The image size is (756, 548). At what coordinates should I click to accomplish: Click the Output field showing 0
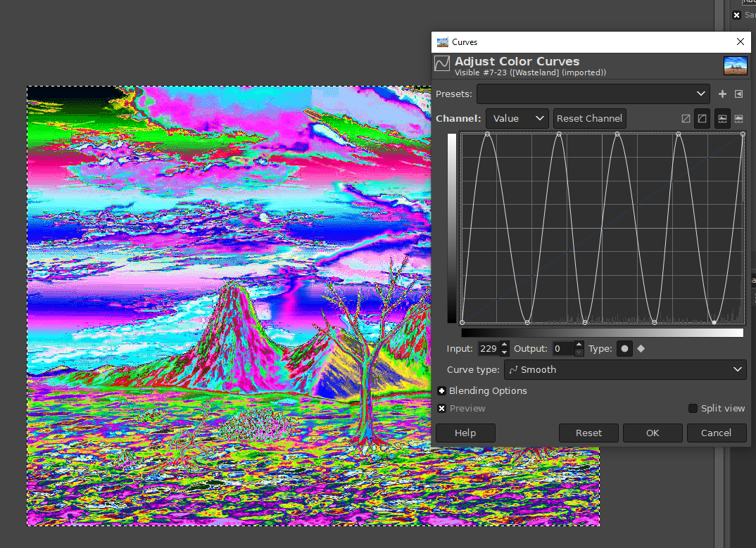click(564, 348)
